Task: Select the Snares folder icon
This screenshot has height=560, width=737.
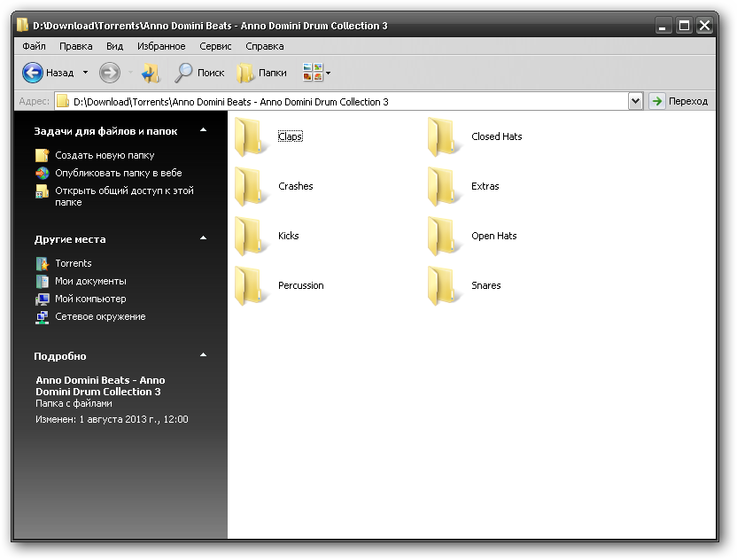Action: pyautogui.click(x=444, y=286)
